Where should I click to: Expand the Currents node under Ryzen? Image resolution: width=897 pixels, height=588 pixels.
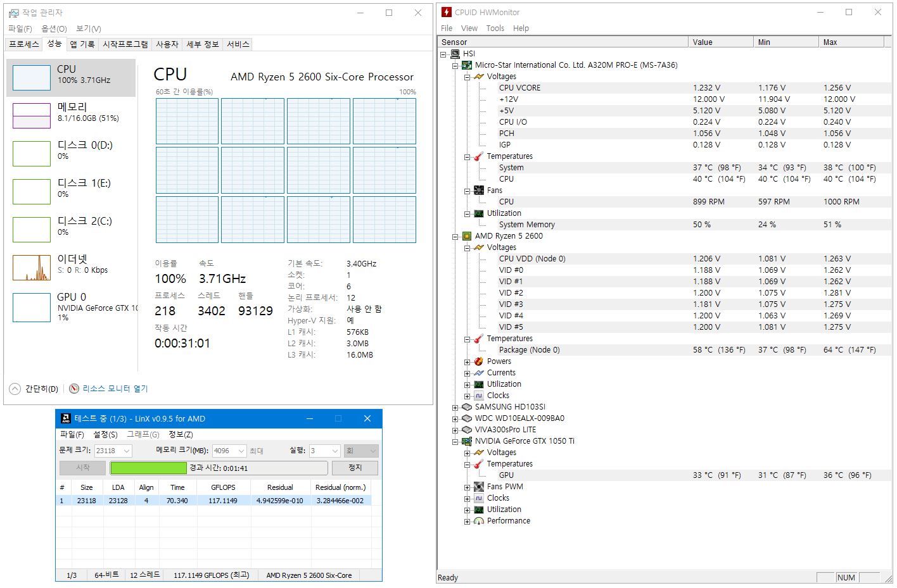coord(467,373)
